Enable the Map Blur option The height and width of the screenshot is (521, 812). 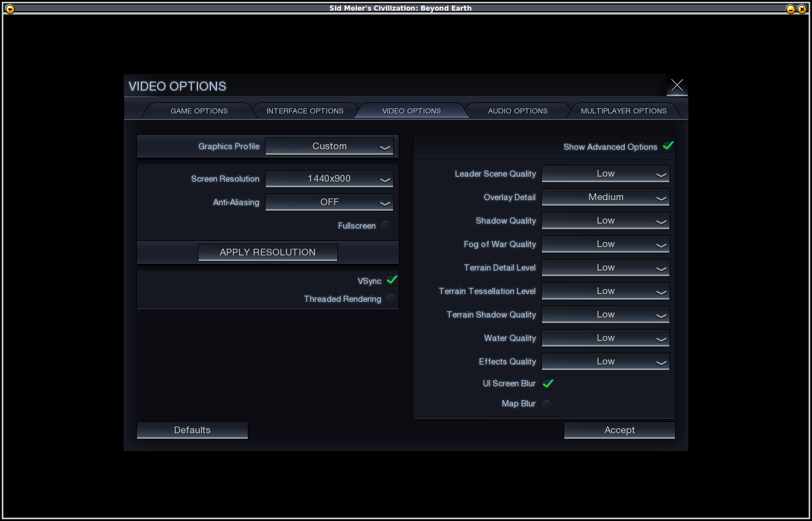click(x=547, y=404)
